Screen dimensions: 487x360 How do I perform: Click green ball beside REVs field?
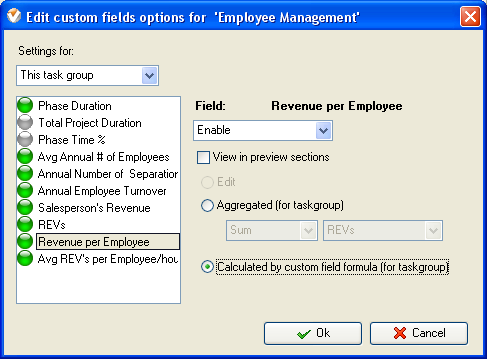click(x=25, y=224)
